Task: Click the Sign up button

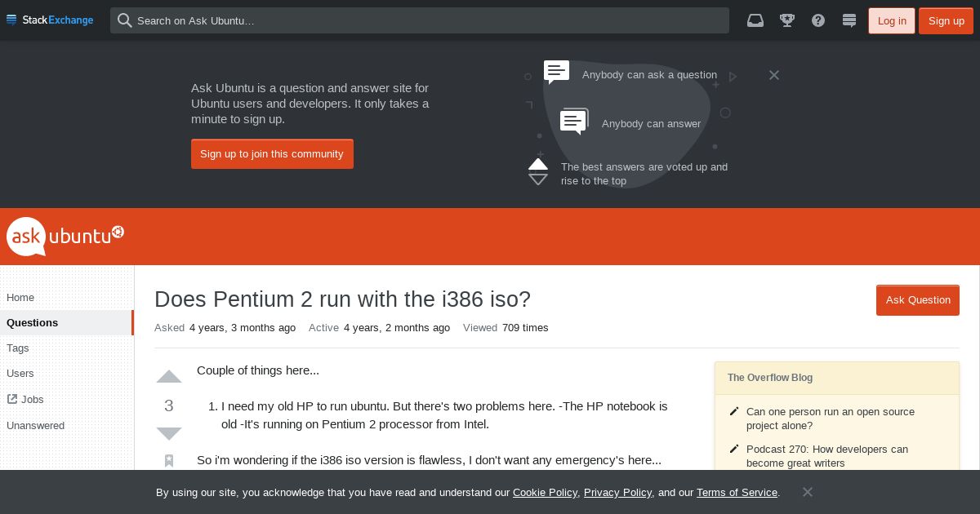Action: 946,20
